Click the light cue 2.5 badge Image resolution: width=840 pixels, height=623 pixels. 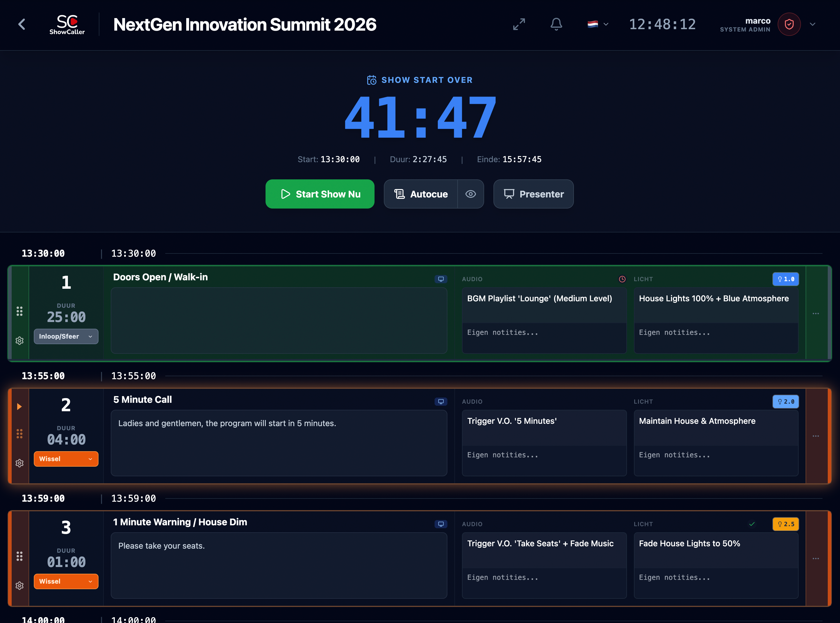click(785, 524)
